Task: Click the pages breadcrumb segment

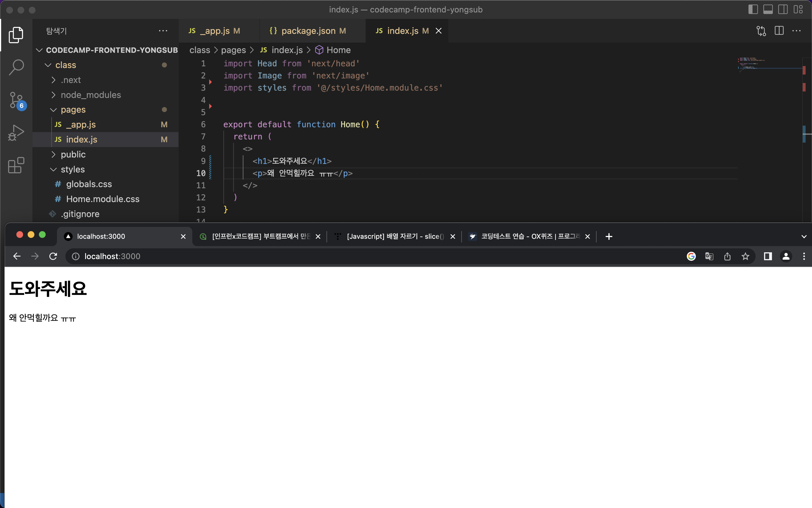Action: [233, 50]
